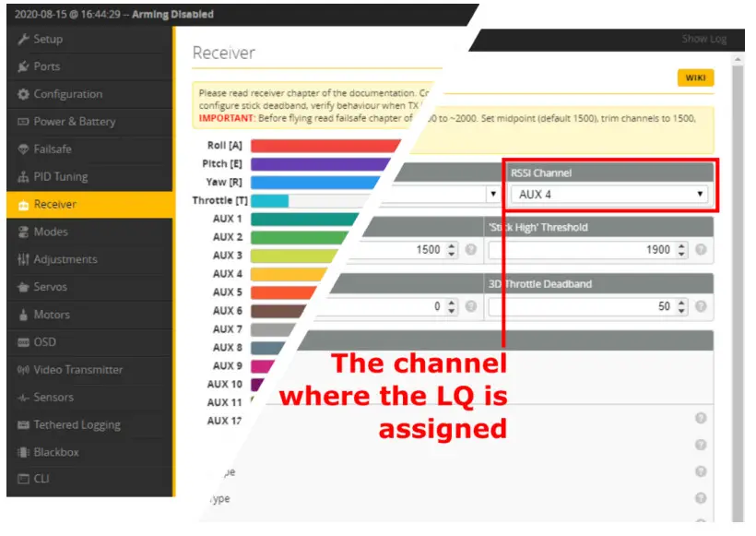Click the AUX 1 teal channel bar
Viewport: 756px width, 536px height.
pos(305,219)
